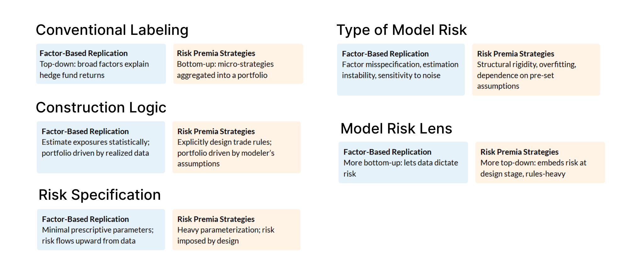Click the Model Risk Lens heading
Image resolution: width=644 pixels, height=272 pixels.
pyautogui.click(x=396, y=129)
